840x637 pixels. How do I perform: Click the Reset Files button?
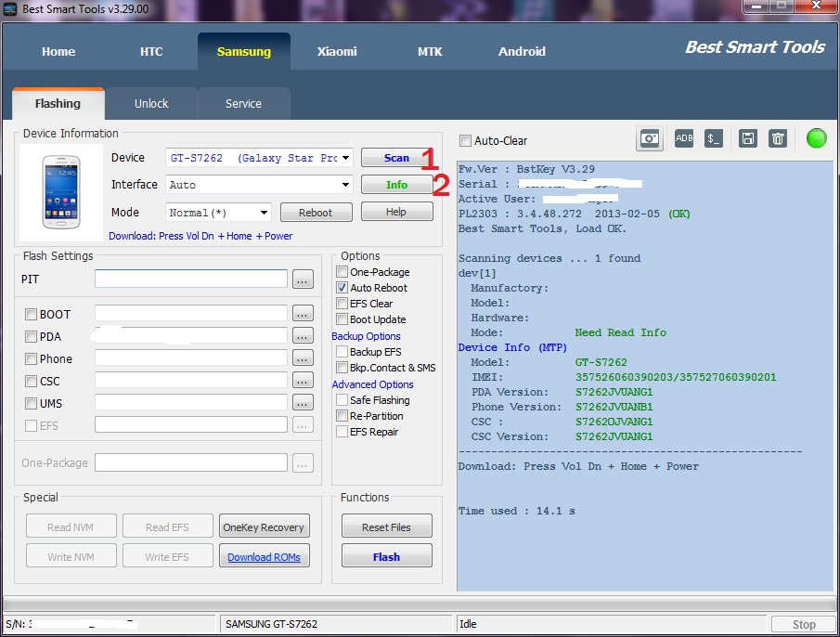(386, 527)
